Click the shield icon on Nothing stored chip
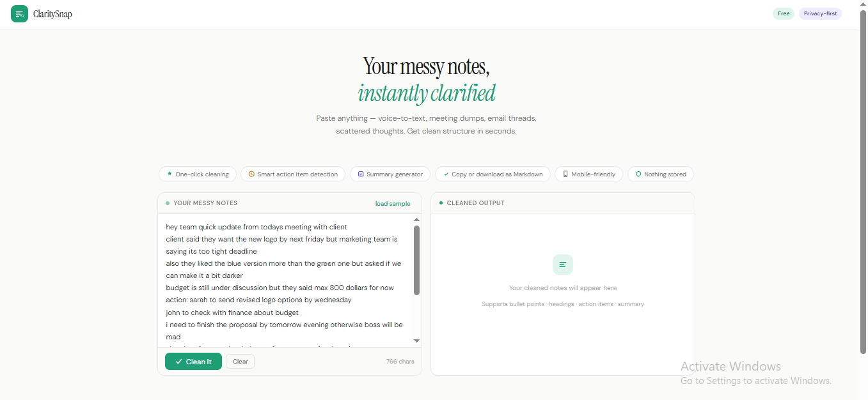868x400 pixels. [637, 174]
